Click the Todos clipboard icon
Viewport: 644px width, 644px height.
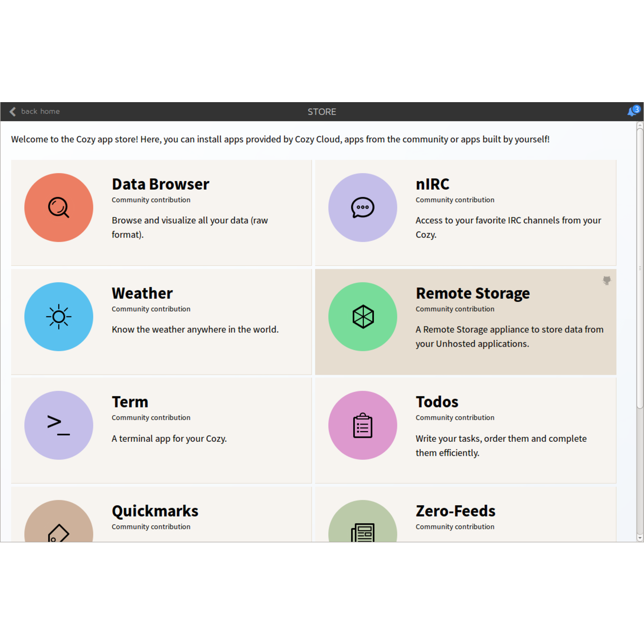click(x=363, y=426)
